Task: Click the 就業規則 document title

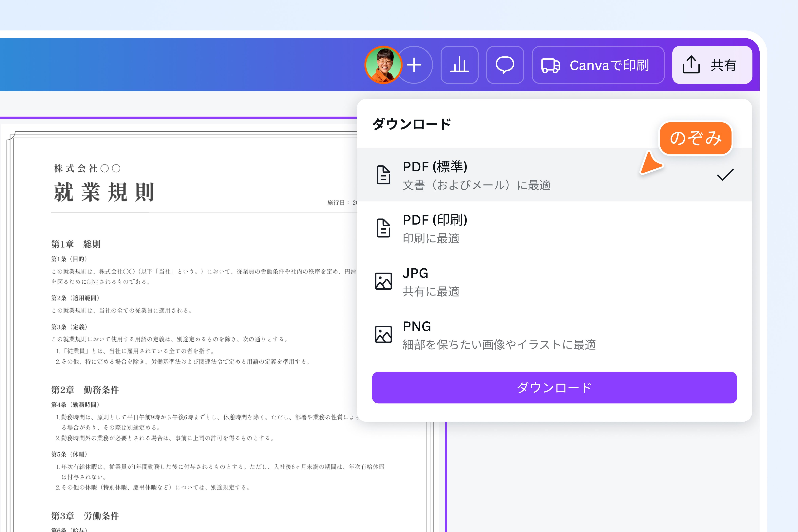Action: 104,192
